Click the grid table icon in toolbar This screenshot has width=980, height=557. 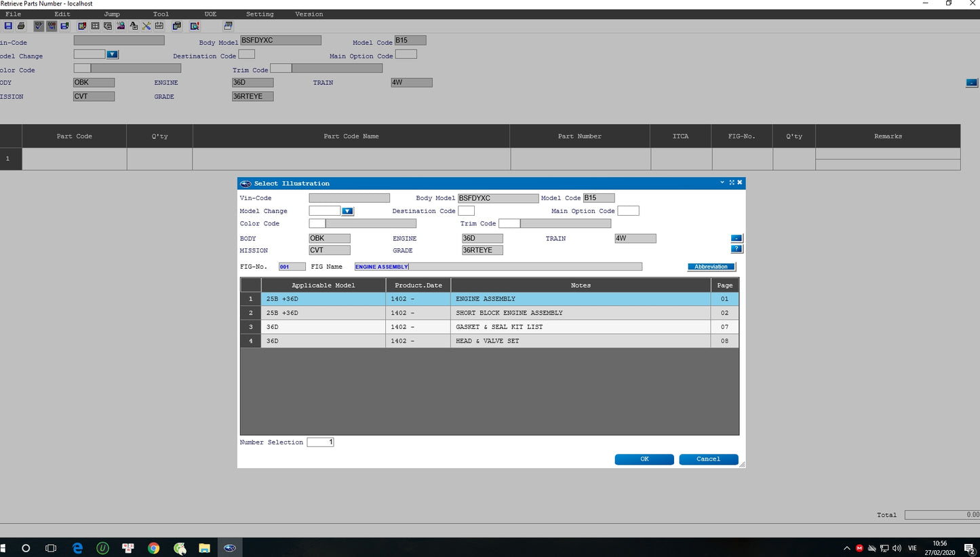95,26
